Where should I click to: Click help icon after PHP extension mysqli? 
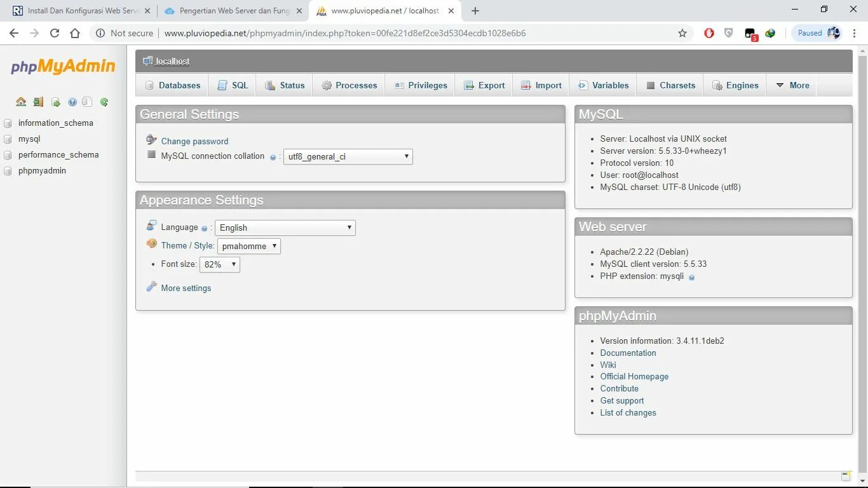coord(691,277)
